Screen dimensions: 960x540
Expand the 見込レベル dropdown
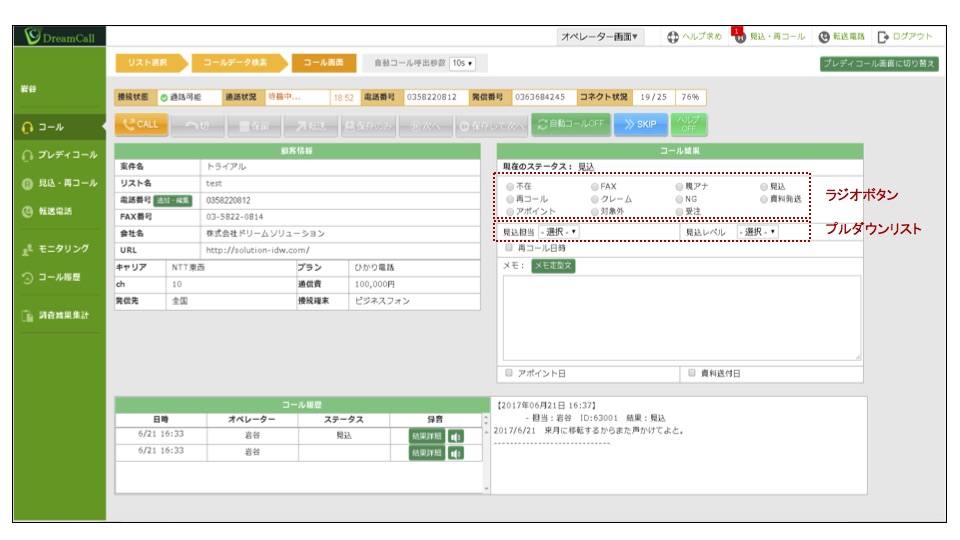pos(757,232)
